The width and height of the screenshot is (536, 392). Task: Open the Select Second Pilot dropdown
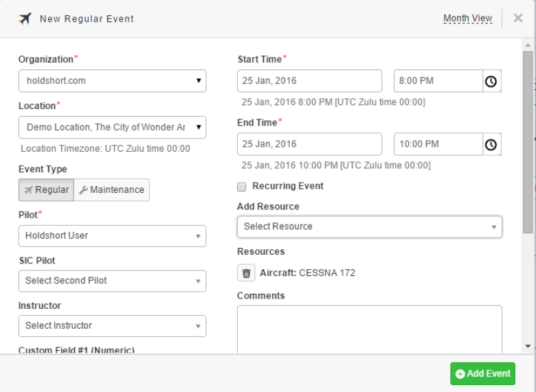click(113, 281)
